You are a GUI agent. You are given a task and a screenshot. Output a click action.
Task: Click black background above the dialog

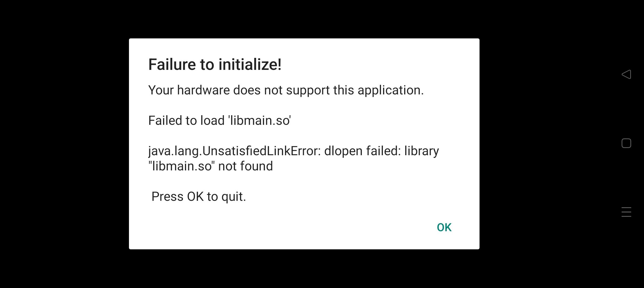[x=304, y=19]
